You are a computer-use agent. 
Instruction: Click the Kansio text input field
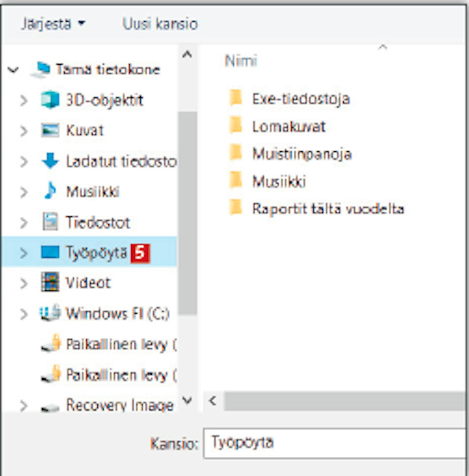pyautogui.click(x=335, y=443)
